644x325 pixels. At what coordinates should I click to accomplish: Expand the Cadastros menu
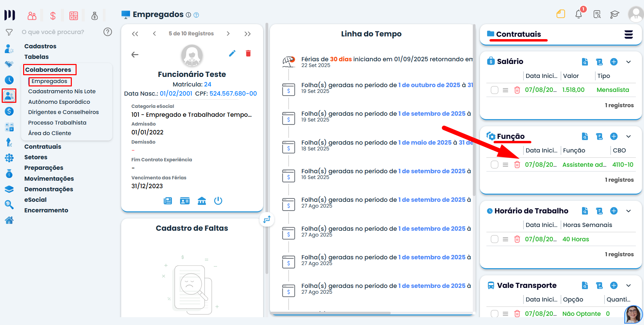tap(40, 46)
